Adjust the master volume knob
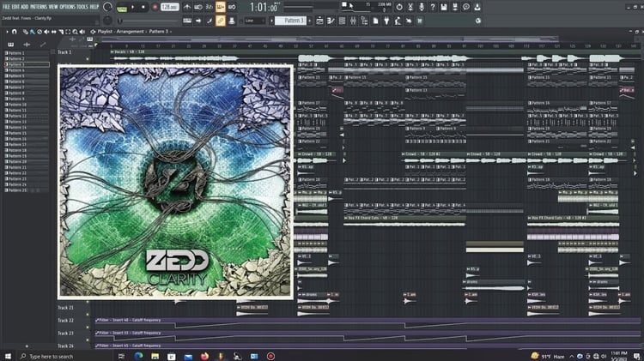The image size is (644, 361). coord(107,7)
